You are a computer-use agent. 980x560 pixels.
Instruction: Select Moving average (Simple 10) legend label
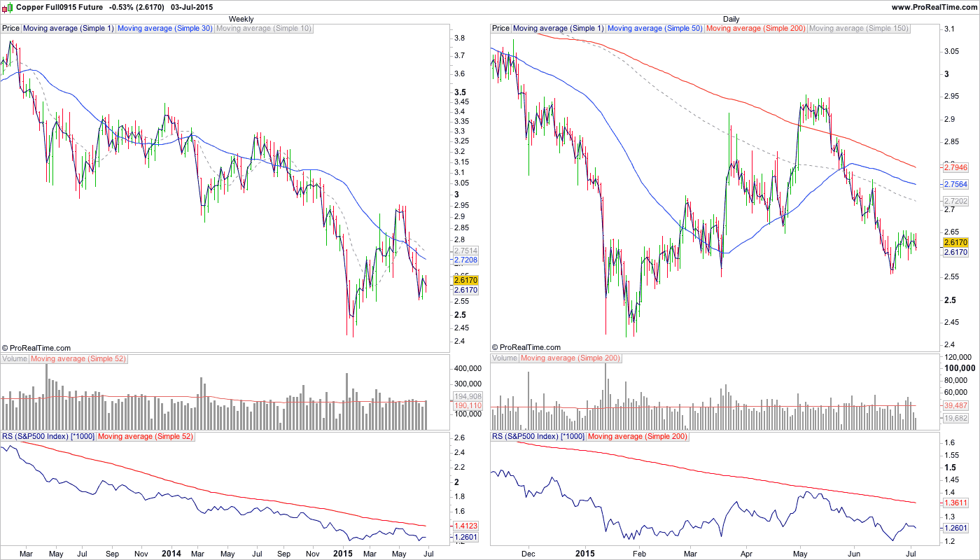[264, 29]
